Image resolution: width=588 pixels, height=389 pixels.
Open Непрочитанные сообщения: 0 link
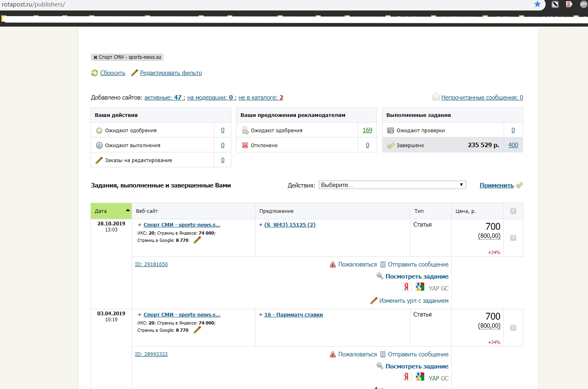point(482,98)
